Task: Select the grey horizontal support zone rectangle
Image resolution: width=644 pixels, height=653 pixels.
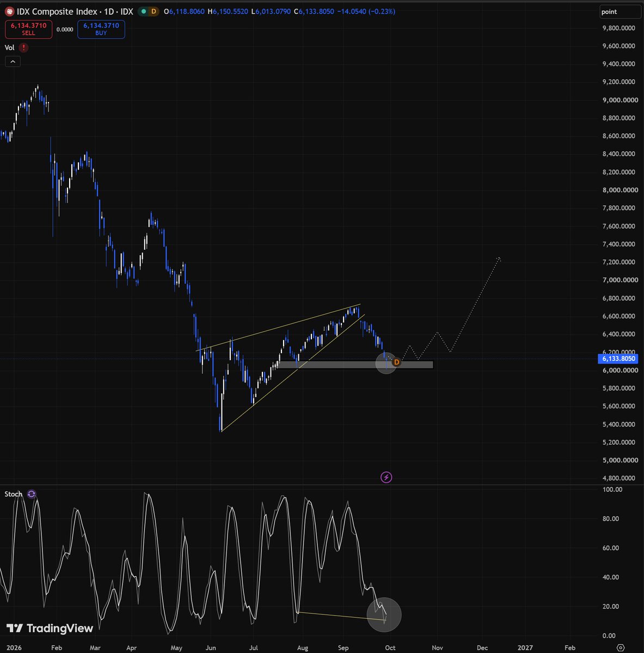Action: coord(355,365)
